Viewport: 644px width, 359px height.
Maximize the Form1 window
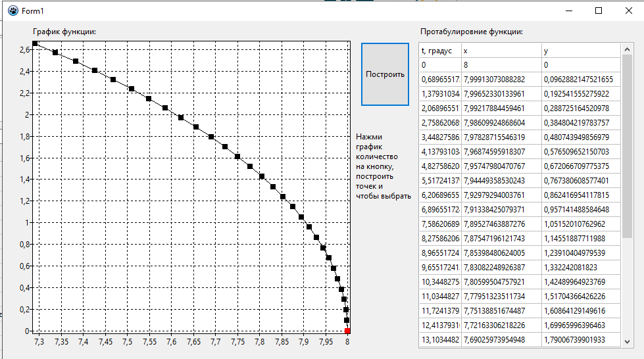point(599,11)
